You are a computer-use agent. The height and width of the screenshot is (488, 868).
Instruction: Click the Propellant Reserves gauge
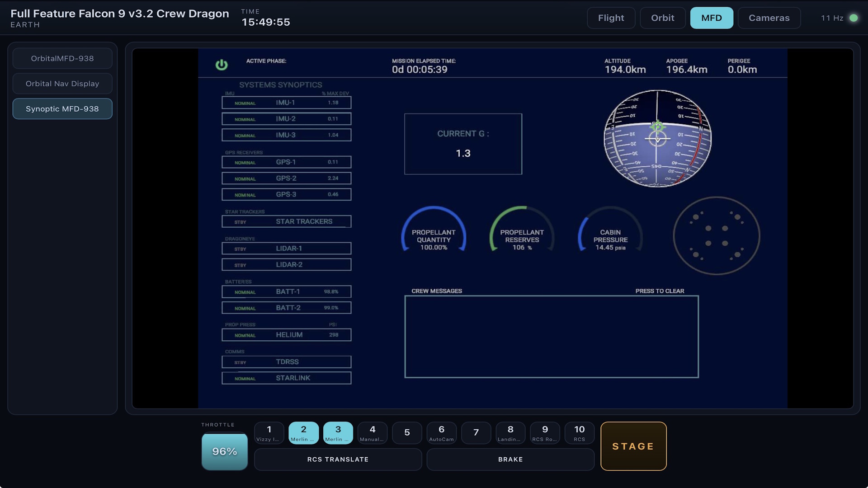pos(522,230)
